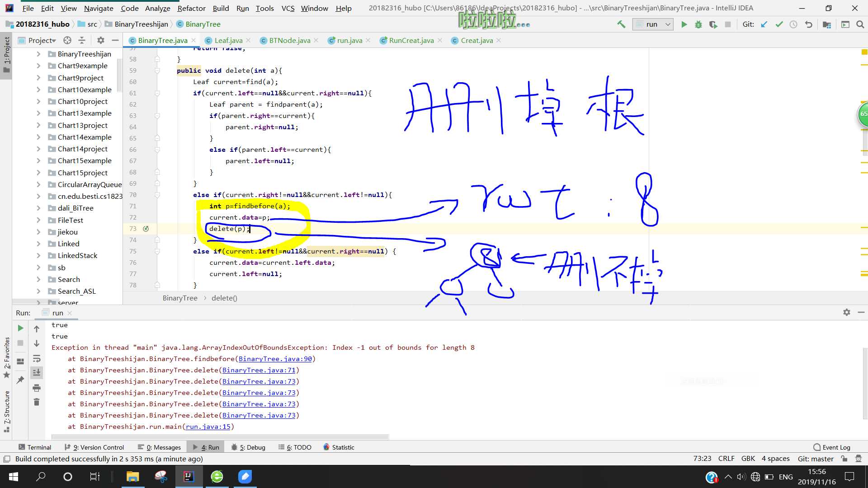Open TODO tool window

point(295,447)
